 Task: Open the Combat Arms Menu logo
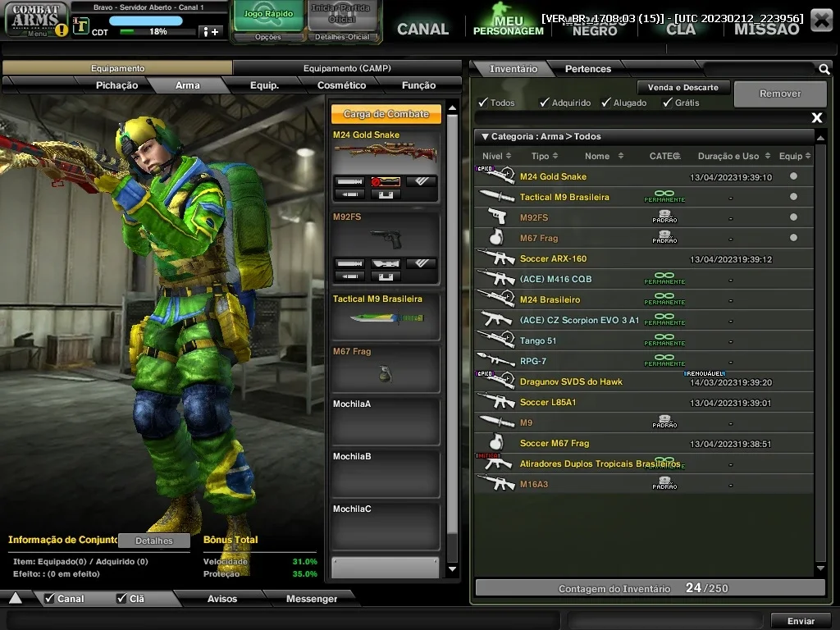35,20
